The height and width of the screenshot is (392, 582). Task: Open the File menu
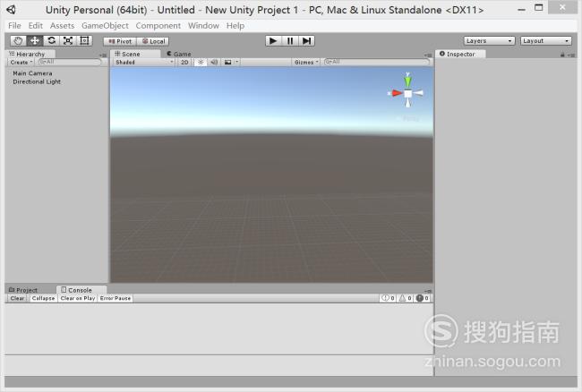tap(14, 26)
